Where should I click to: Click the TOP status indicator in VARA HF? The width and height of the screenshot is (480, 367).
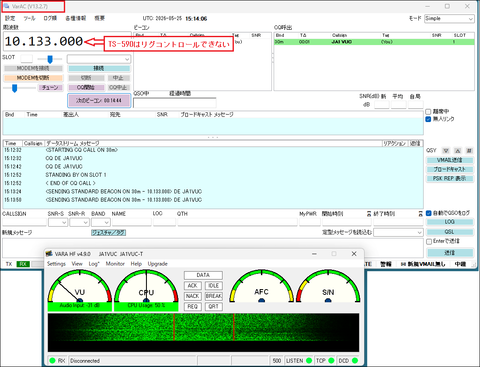[325, 361]
